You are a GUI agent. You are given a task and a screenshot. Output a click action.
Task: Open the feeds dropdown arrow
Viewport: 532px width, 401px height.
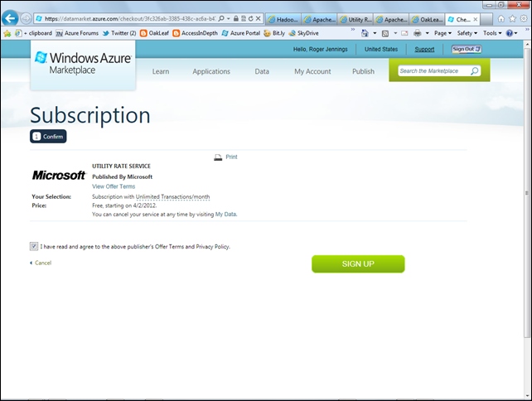pos(395,33)
